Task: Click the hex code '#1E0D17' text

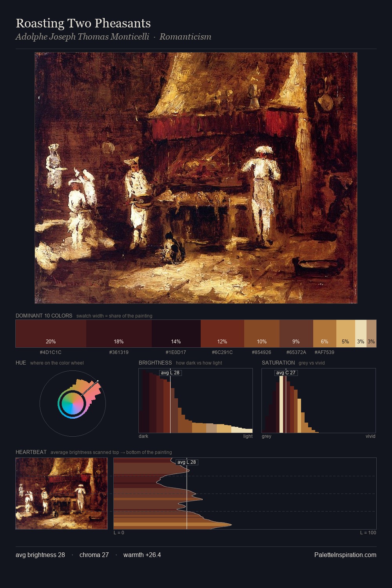Action: coord(176,352)
